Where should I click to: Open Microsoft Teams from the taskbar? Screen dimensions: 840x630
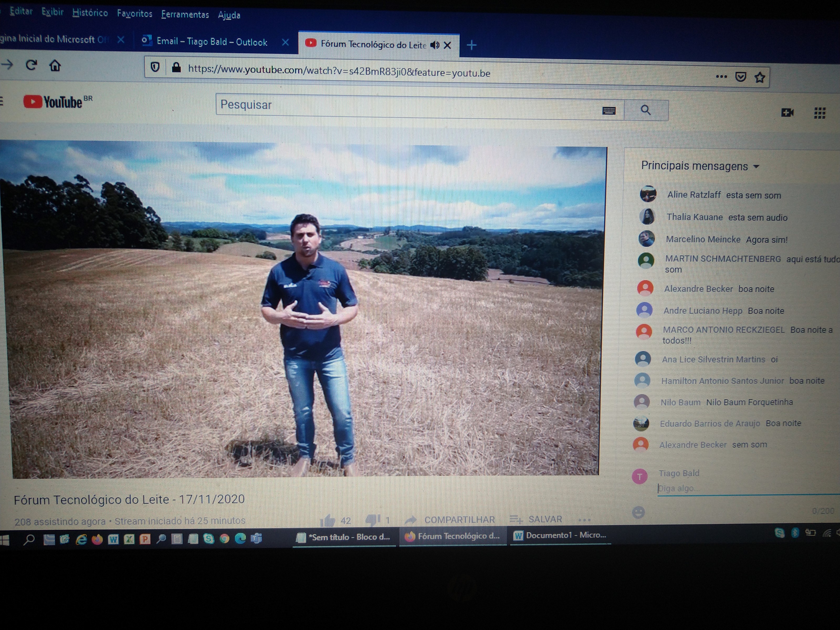(x=257, y=538)
